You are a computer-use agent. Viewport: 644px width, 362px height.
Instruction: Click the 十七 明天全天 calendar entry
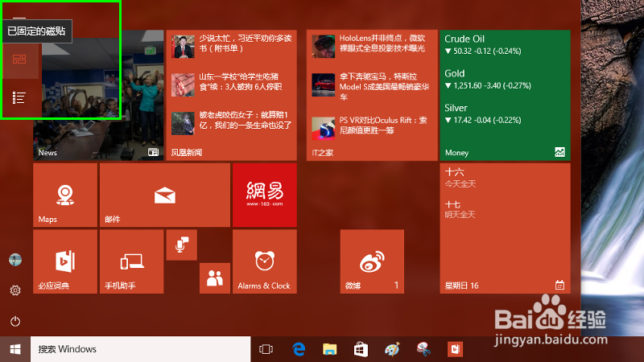460,209
